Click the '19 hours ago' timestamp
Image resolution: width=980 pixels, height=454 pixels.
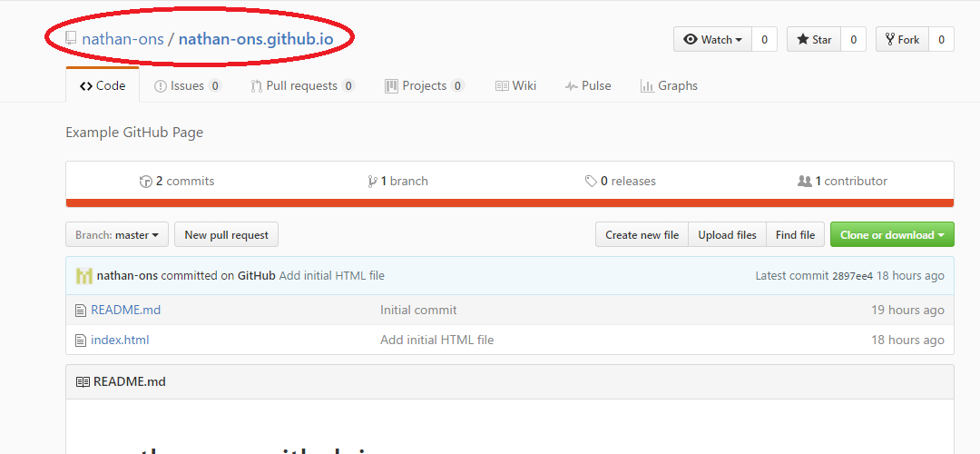click(x=908, y=311)
